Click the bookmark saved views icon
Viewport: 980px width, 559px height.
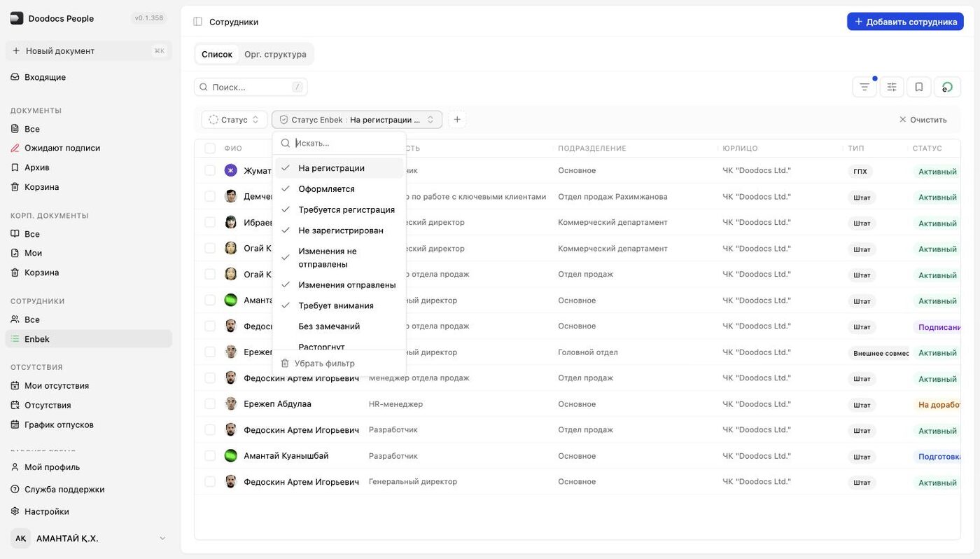[919, 87]
